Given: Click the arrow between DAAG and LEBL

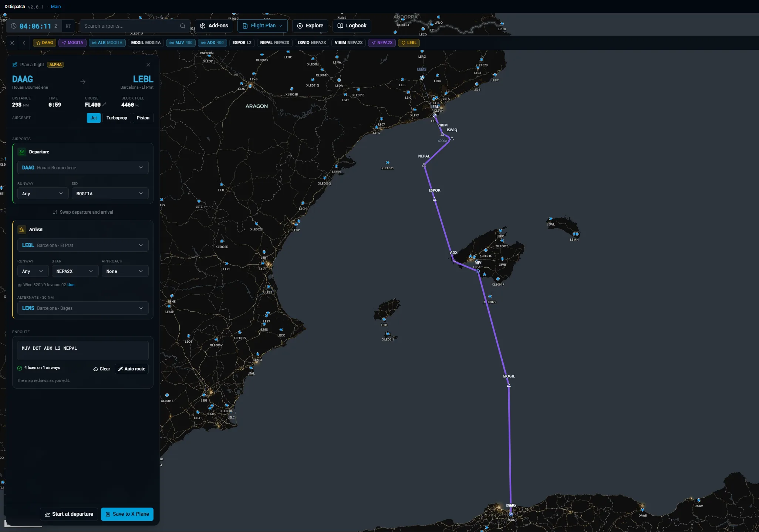Looking at the screenshot, I should (x=83, y=82).
